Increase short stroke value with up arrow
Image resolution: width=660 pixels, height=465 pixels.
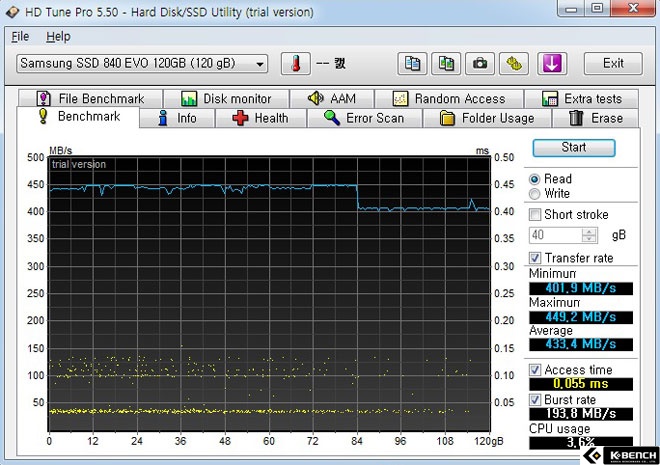[x=589, y=231]
